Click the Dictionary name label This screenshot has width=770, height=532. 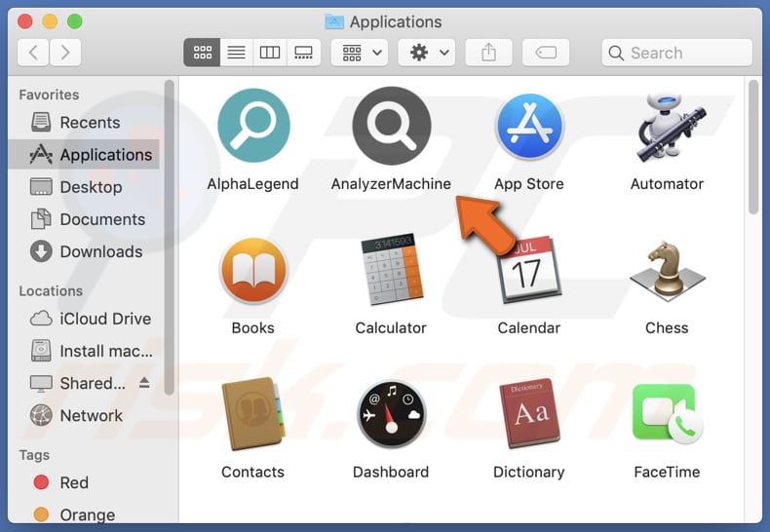[529, 473]
